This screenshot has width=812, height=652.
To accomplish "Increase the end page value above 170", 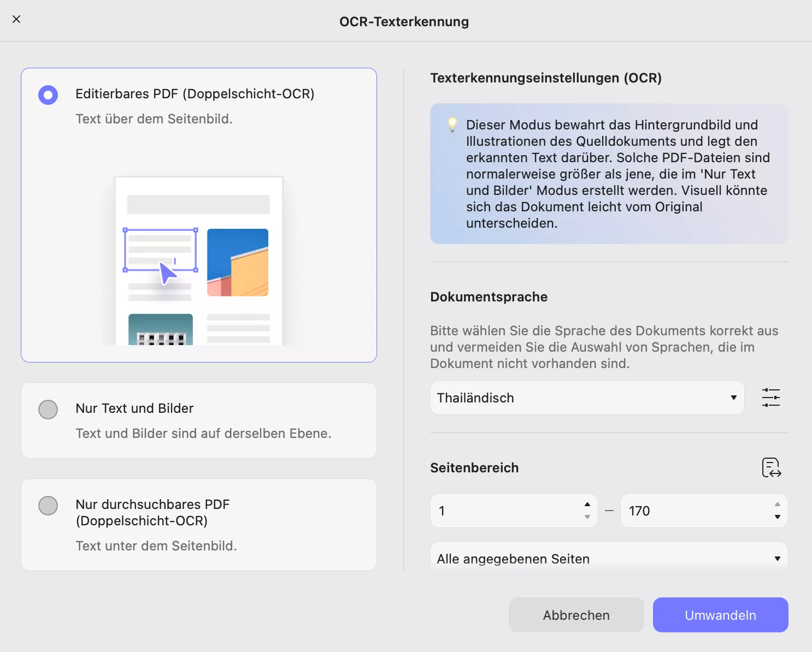I will [778, 504].
